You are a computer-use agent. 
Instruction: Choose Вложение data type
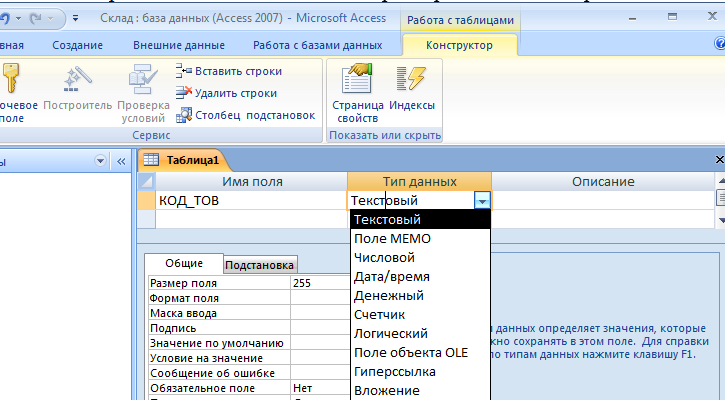click(x=420, y=390)
